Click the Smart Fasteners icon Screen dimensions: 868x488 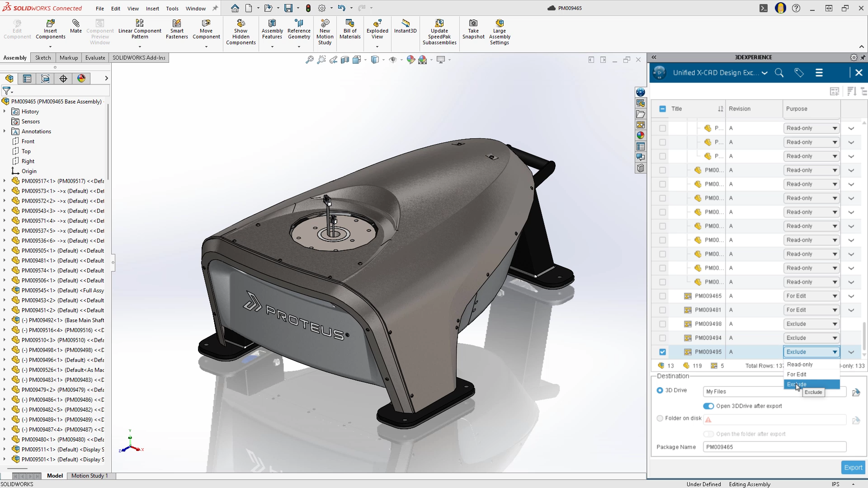177,23
